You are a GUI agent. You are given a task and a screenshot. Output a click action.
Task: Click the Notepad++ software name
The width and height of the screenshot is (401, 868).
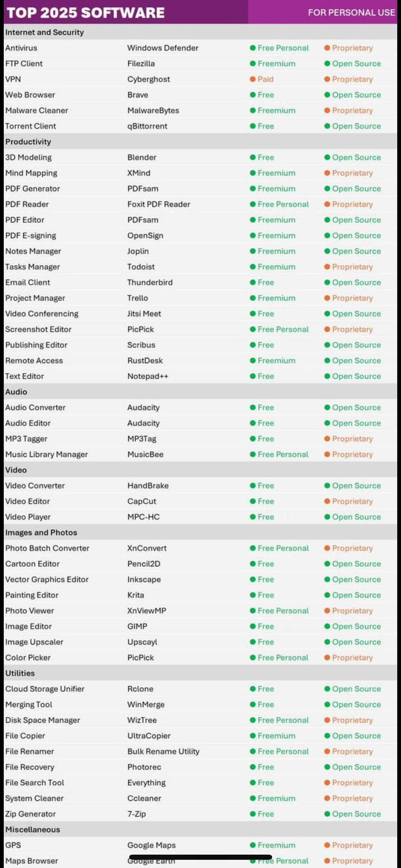coord(148,376)
